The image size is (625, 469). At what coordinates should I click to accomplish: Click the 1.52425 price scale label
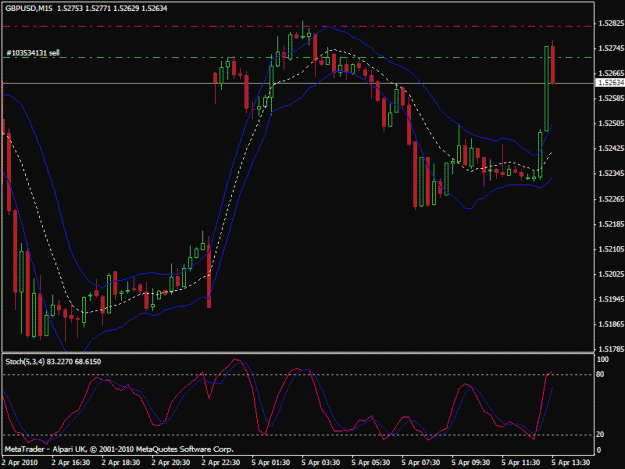click(x=611, y=149)
